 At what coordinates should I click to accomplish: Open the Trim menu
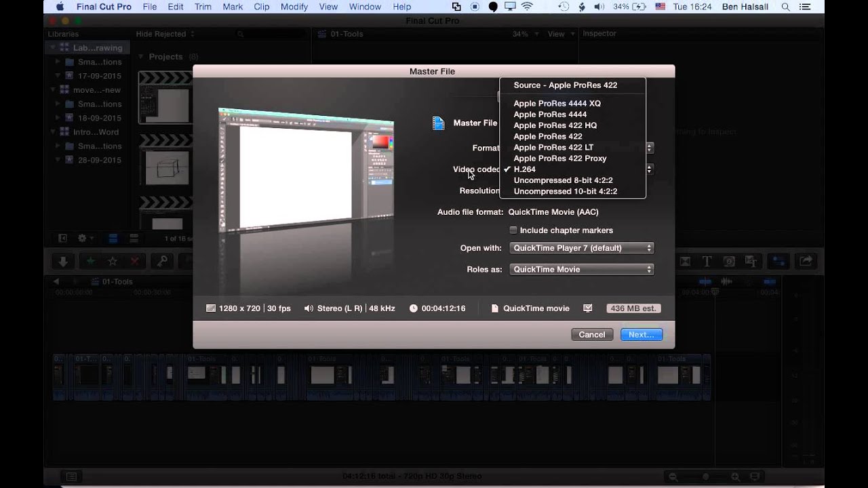point(203,7)
